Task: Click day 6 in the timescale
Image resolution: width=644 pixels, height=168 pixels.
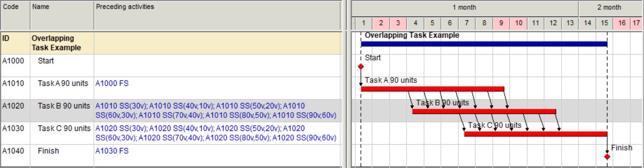Action: [x=450, y=23]
